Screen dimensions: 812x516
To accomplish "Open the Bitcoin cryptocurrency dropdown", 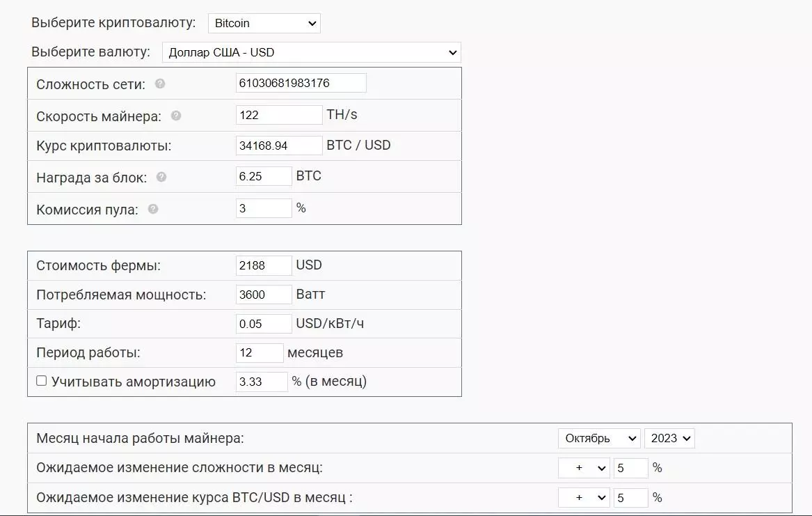I will (x=264, y=23).
